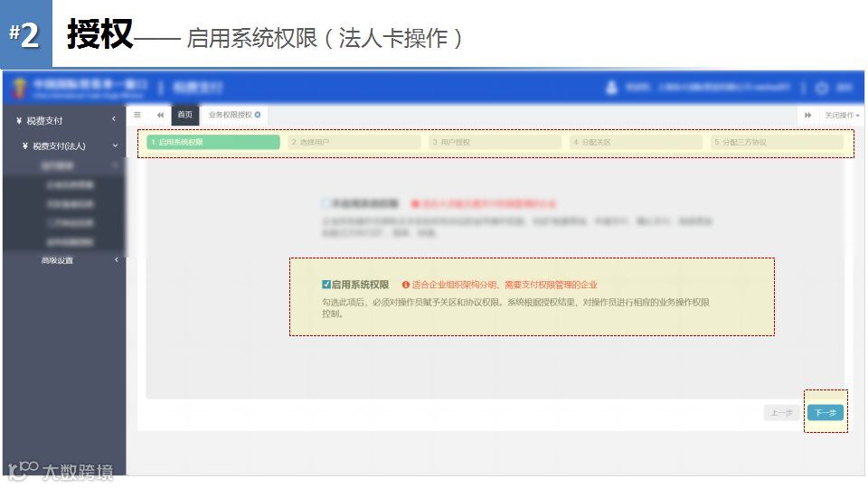
Task: Click the 上一步 button
Action: point(781,412)
